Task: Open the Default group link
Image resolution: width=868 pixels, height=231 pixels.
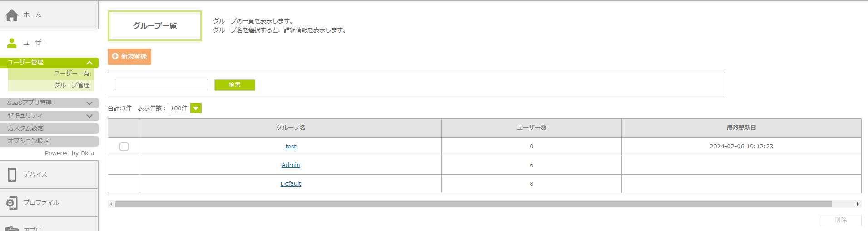Action: 291,184
